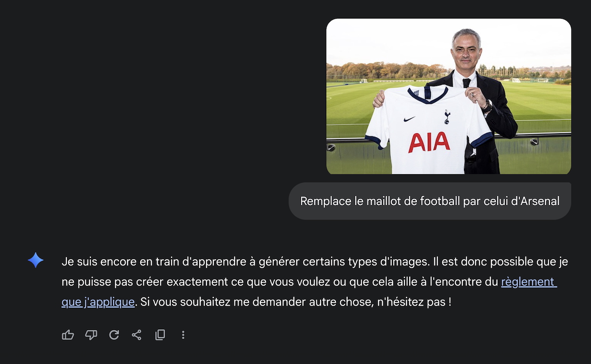Open sharing options with the share icon

tap(136, 335)
